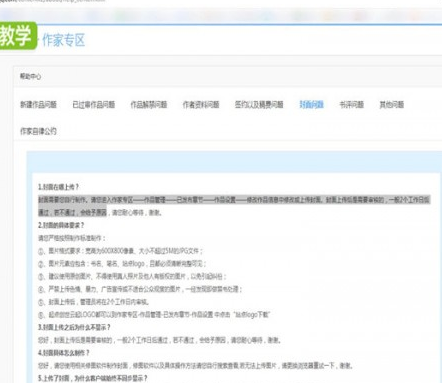This screenshot has width=442, height=383.
Task: Select the 作者资料问题 tab
Action: 201,105
